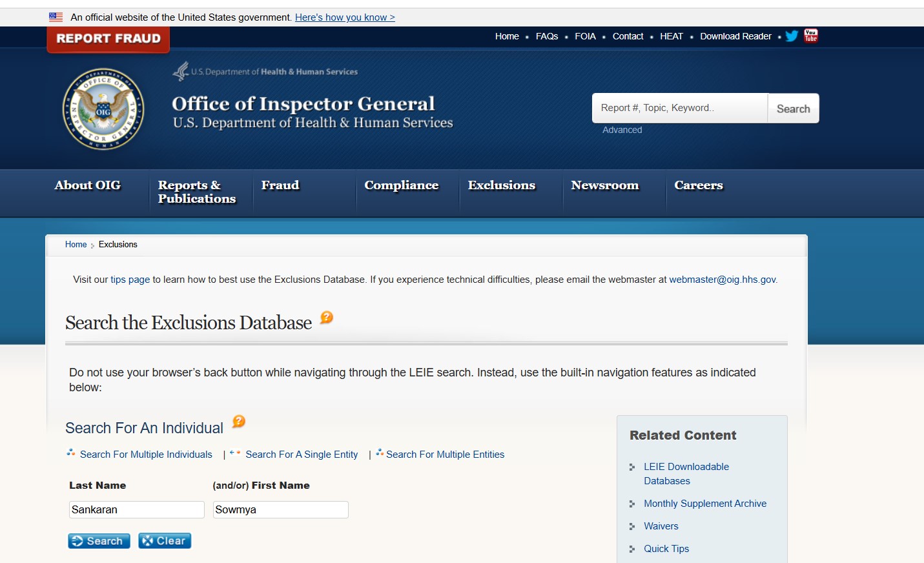This screenshot has height=563, width=924.
Task: Open the Compliance menu
Action: pyautogui.click(x=402, y=185)
